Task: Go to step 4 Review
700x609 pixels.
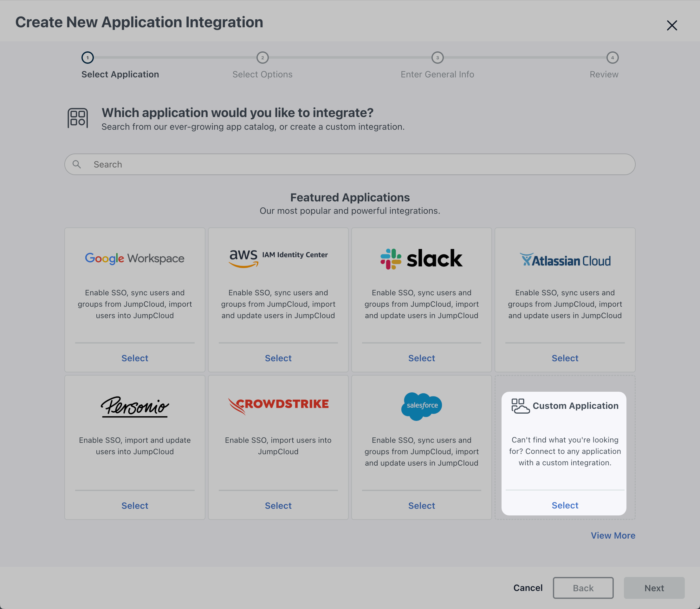Action: click(x=612, y=58)
